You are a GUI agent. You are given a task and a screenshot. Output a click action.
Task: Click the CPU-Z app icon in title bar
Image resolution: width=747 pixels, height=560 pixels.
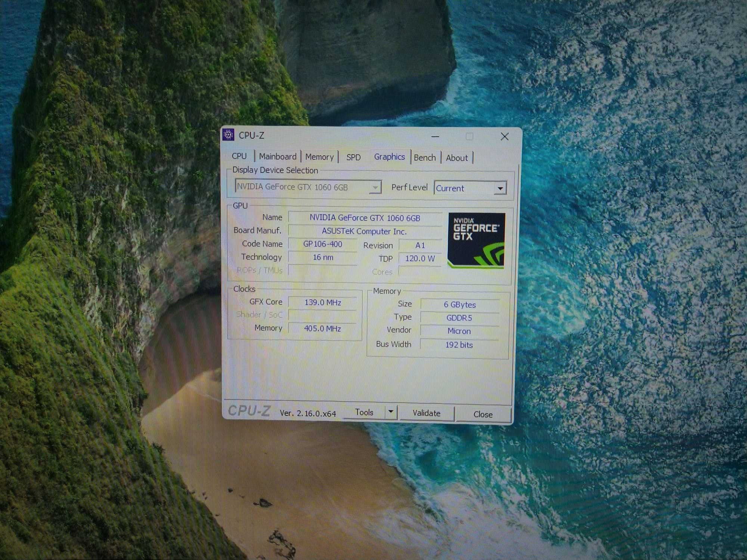pos(228,135)
